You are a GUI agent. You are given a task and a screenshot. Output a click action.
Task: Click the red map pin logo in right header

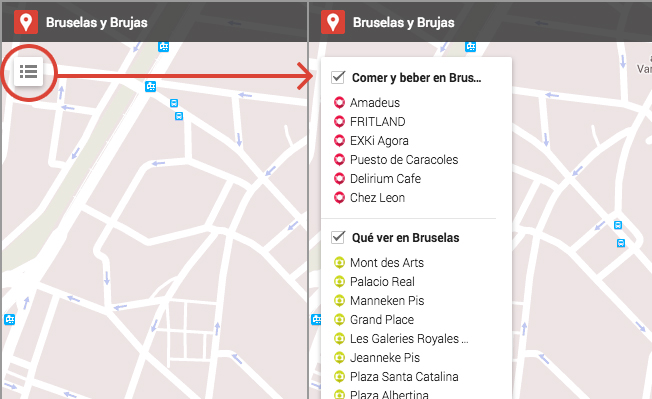(x=333, y=22)
